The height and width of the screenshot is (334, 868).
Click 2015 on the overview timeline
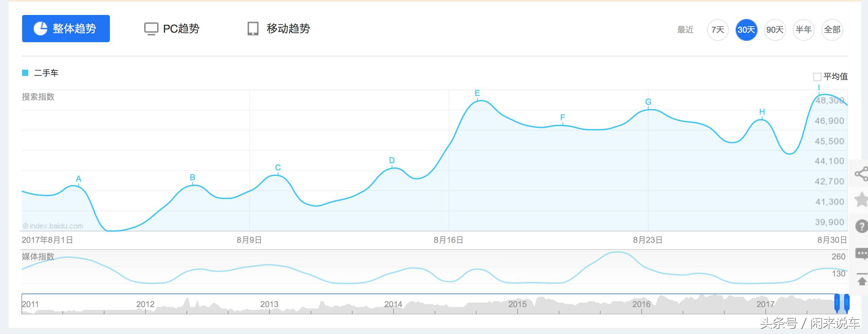click(x=517, y=304)
